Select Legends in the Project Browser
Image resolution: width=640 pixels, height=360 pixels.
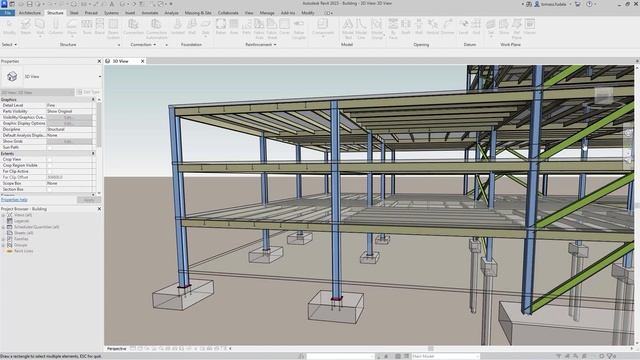tap(22, 221)
